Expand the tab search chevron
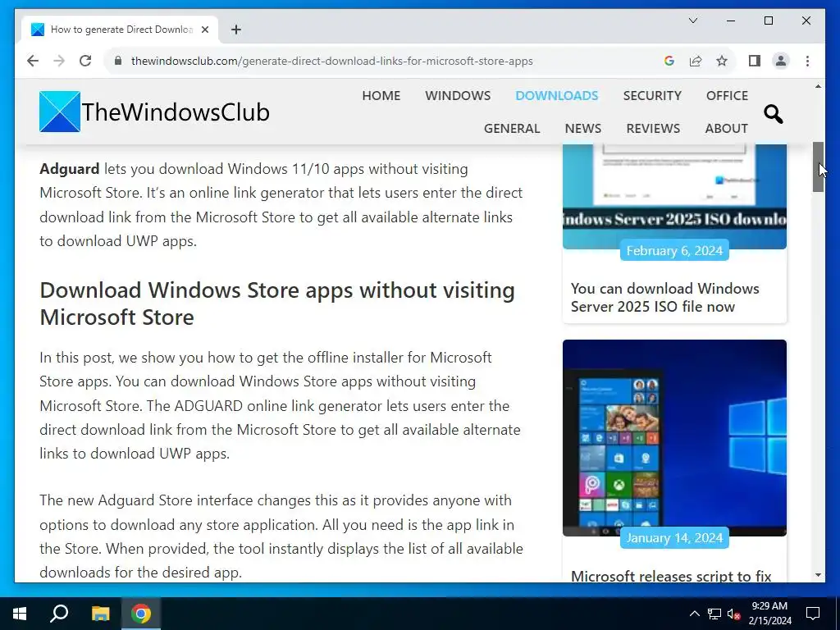The height and width of the screenshot is (630, 840). (693, 21)
